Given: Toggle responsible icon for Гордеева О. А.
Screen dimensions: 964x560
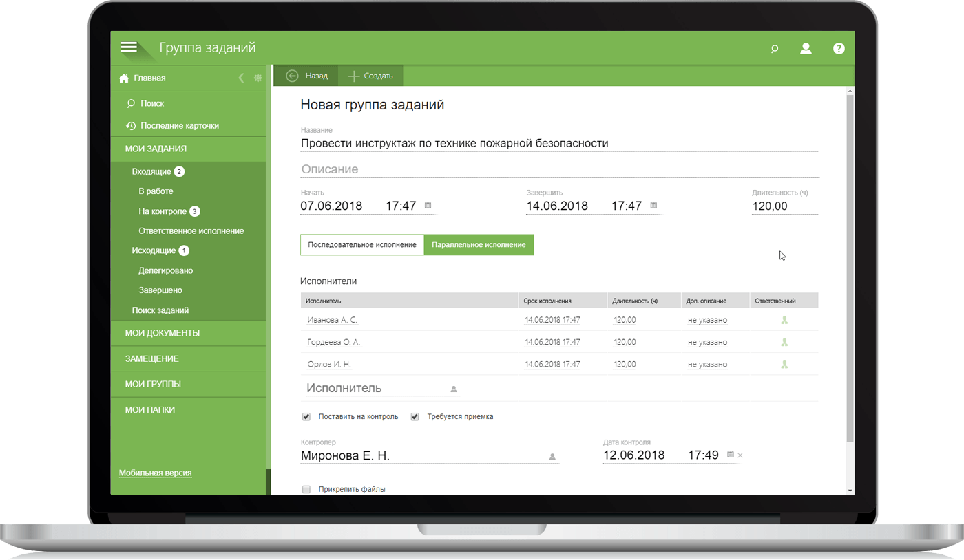Looking at the screenshot, I should click(784, 342).
